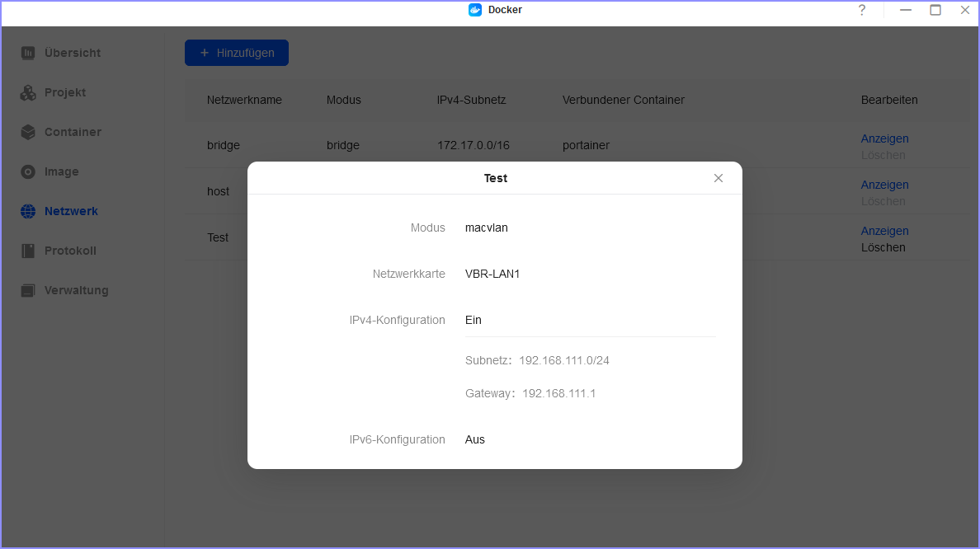Click the Docker whale icon in title bar
Image resolution: width=980 pixels, height=549 pixels.
pyautogui.click(x=475, y=10)
